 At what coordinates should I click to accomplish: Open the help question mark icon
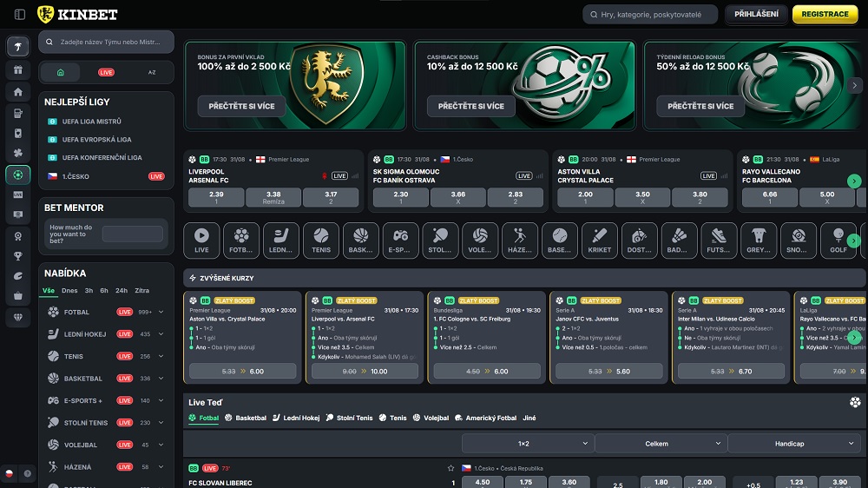pyautogui.click(x=28, y=474)
